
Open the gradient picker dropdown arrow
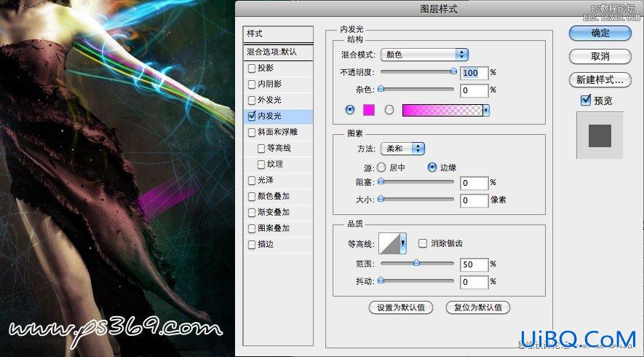pos(486,110)
